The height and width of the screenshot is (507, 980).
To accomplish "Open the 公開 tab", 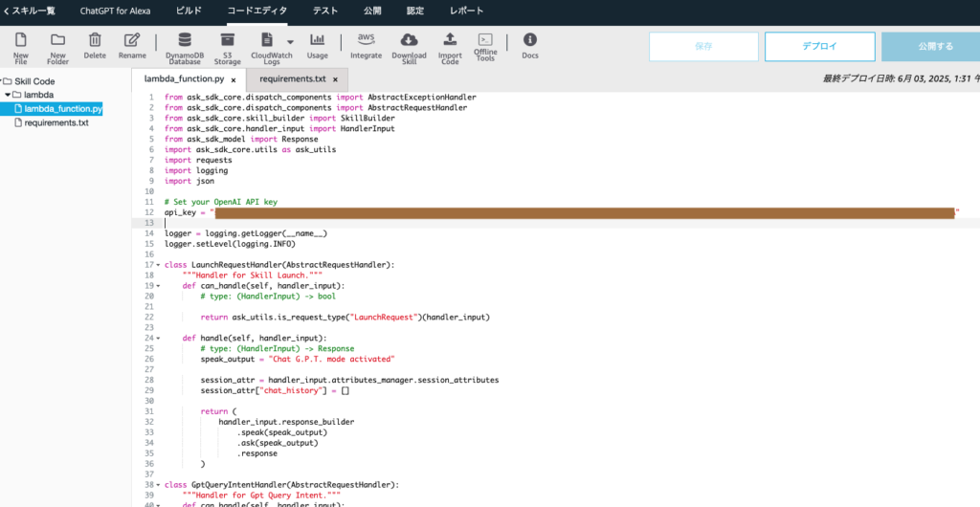I will (372, 11).
